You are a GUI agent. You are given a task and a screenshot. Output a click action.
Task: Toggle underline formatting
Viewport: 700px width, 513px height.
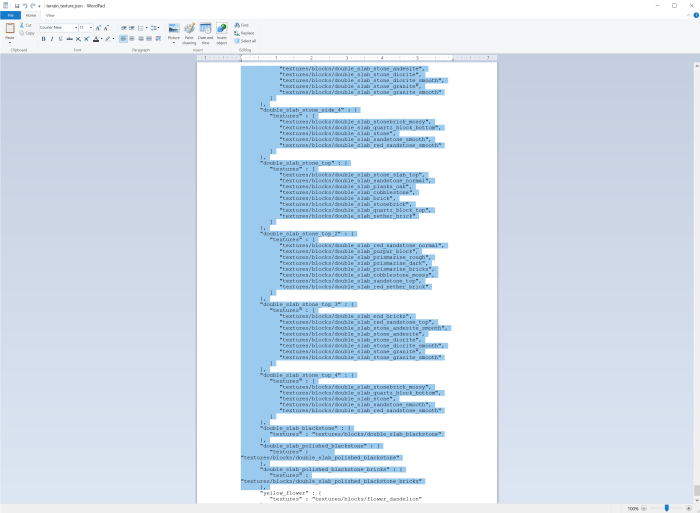[x=61, y=39]
